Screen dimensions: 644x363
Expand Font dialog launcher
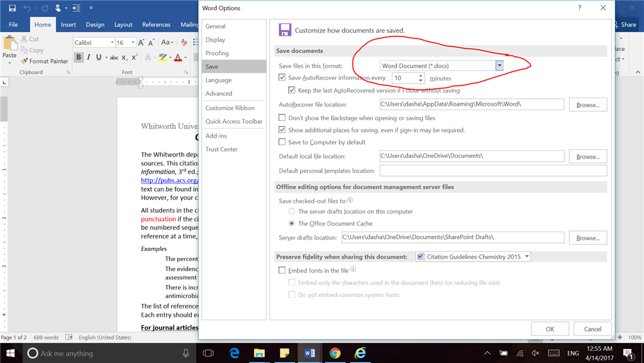tap(186, 72)
